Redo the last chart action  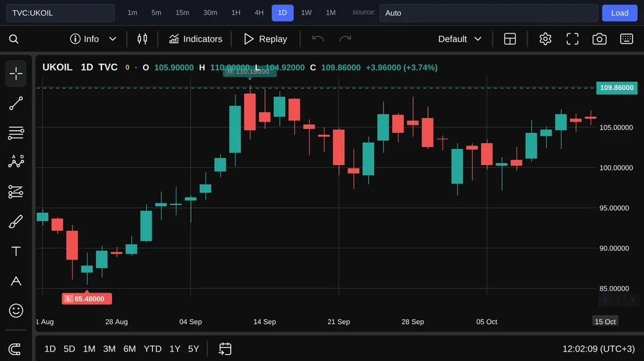(345, 39)
